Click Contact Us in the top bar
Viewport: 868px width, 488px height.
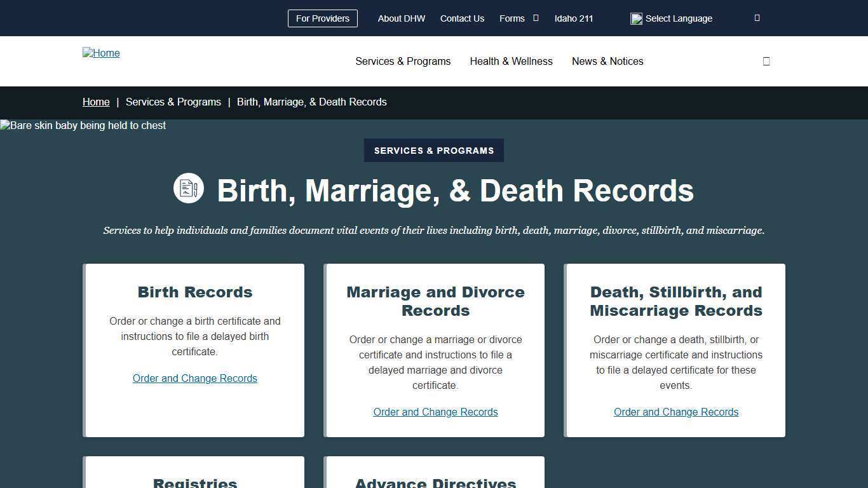point(462,18)
